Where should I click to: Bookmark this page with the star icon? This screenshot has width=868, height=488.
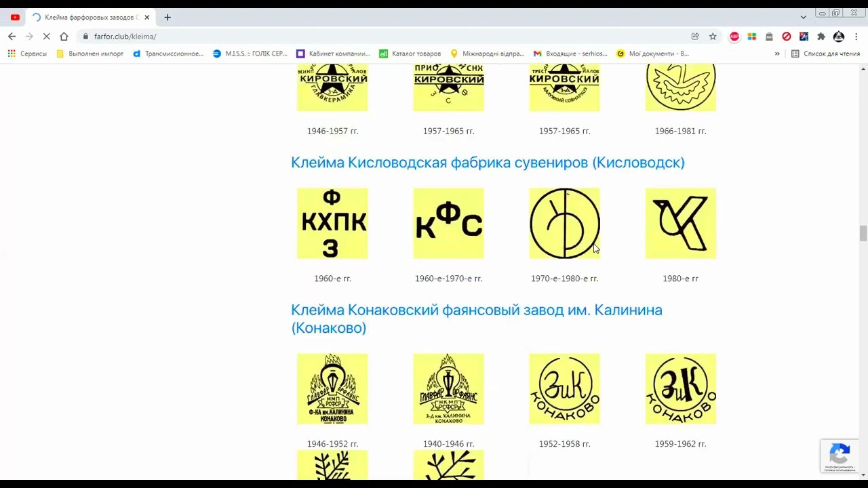tap(713, 37)
